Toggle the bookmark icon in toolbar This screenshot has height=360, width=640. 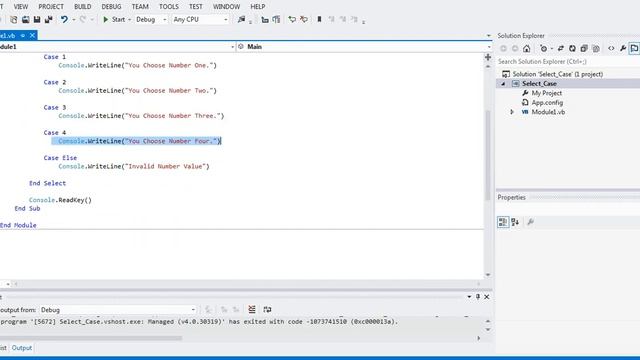coord(319,19)
